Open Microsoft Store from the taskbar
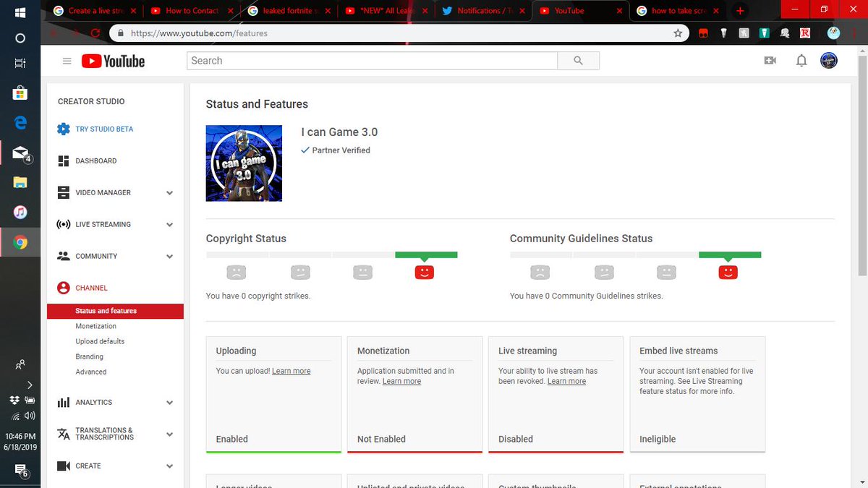 tap(20, 93)
